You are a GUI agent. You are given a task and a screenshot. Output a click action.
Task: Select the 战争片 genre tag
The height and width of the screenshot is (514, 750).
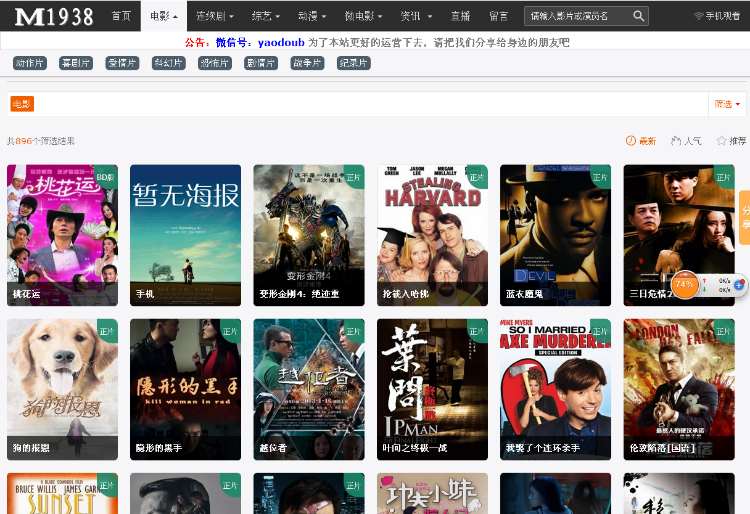pyautogui.click(x=308, y=63)
